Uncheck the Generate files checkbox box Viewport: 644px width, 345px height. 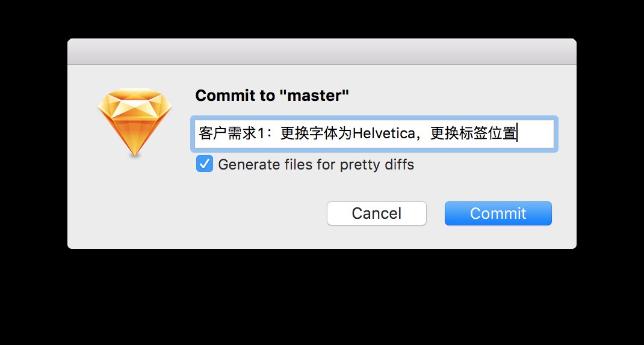click(x=205, y=163)
